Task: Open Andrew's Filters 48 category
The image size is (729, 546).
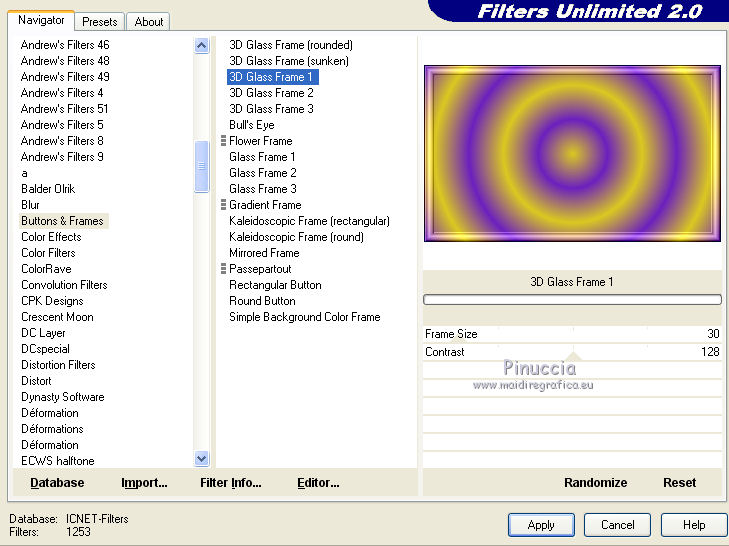Action: click(x=65, y=61)
